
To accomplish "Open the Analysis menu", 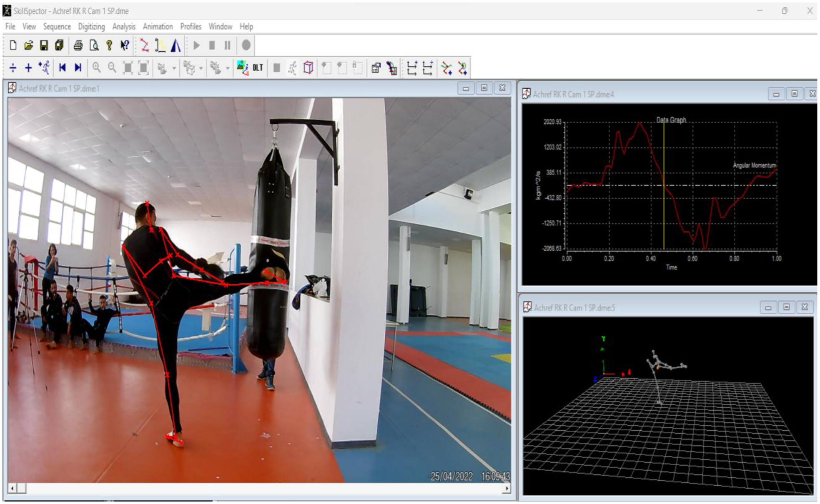I will 124,27.
